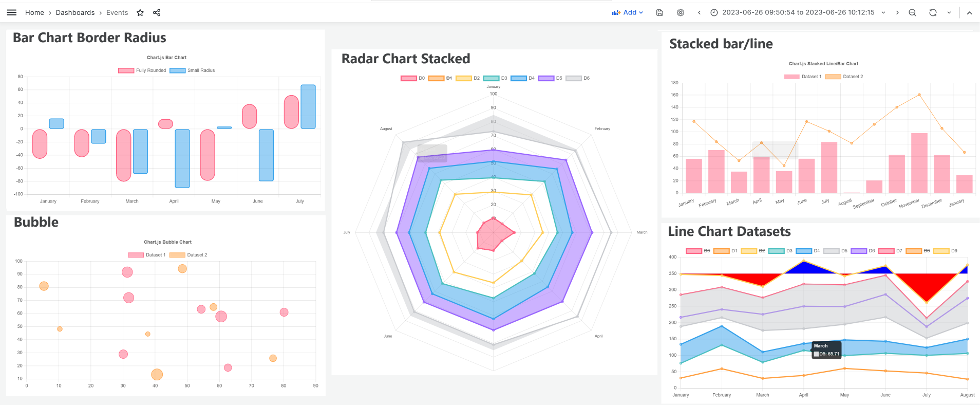Open dashboard settings via gear icon
980x405 pixels.
pyautogui.click(x=681, y=12)
